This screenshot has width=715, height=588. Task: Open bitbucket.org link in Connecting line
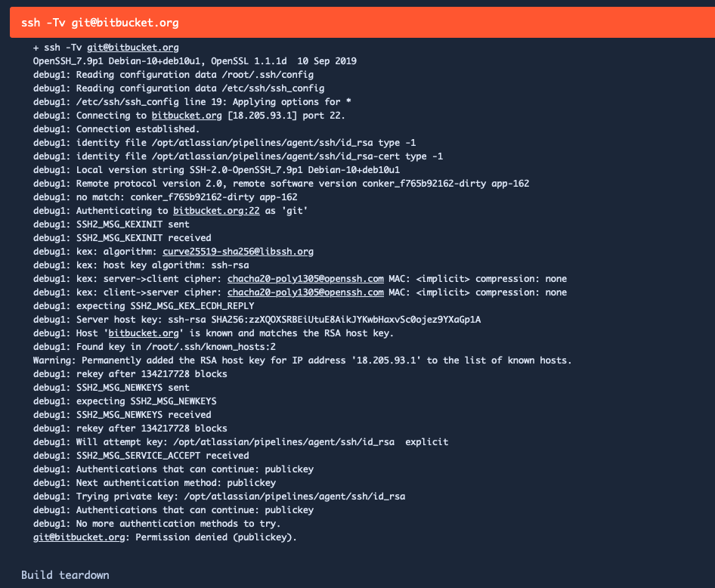point(187,116)
